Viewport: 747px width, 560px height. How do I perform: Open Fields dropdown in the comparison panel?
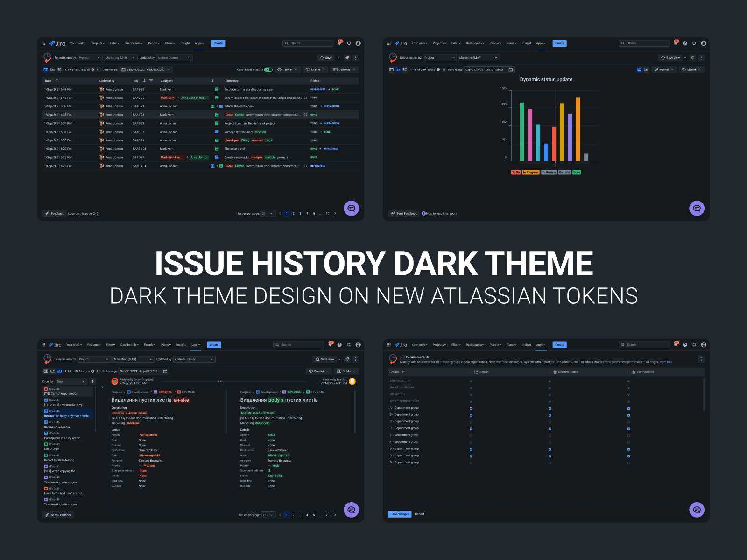(346, 371)
